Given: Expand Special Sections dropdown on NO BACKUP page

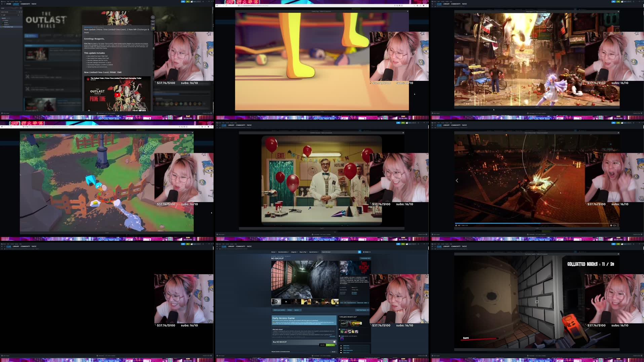Looking at the screenshot, I should click(x=314, y=252).
